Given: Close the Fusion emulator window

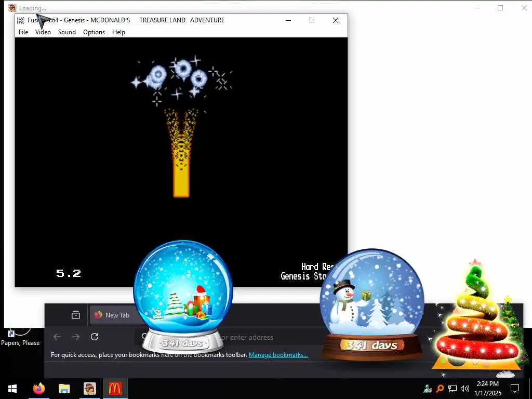Looking at the screenshot, I should pyautogui.click(x=336, y=20).
